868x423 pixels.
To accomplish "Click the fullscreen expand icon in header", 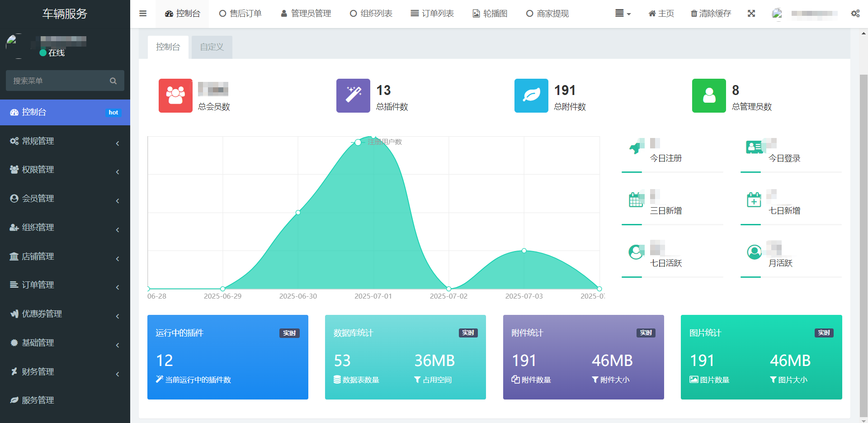I will [751, 14].
